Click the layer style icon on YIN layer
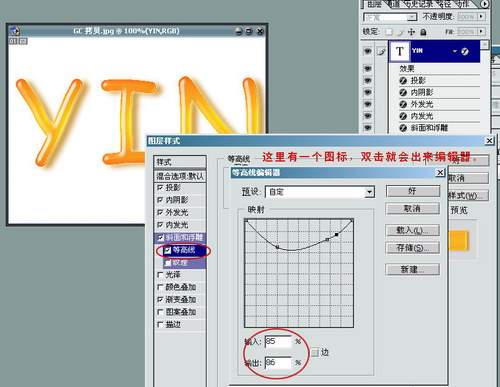 coord(465,51)
